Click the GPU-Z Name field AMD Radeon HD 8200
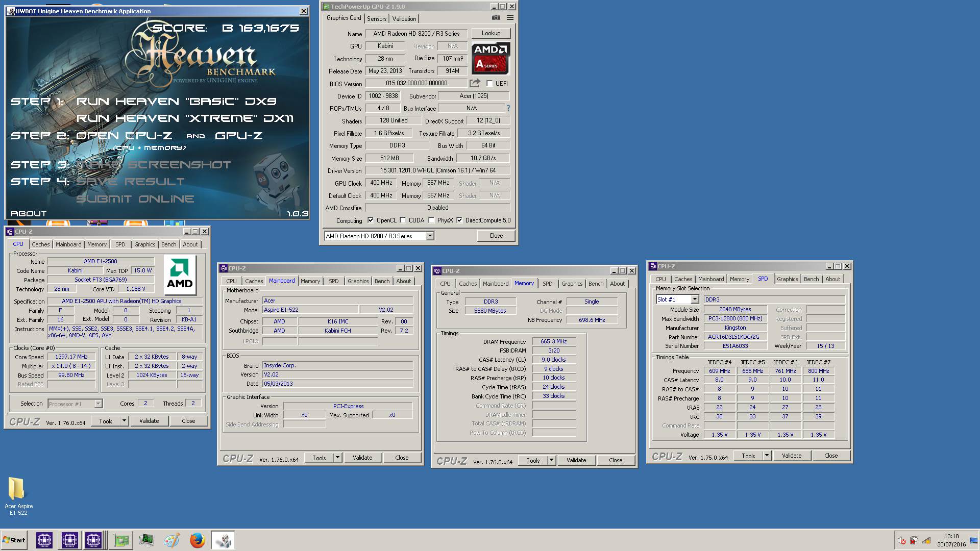 416,34
